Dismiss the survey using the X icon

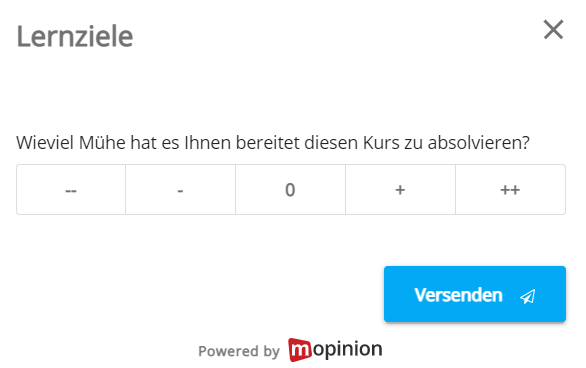coord(553,30)
